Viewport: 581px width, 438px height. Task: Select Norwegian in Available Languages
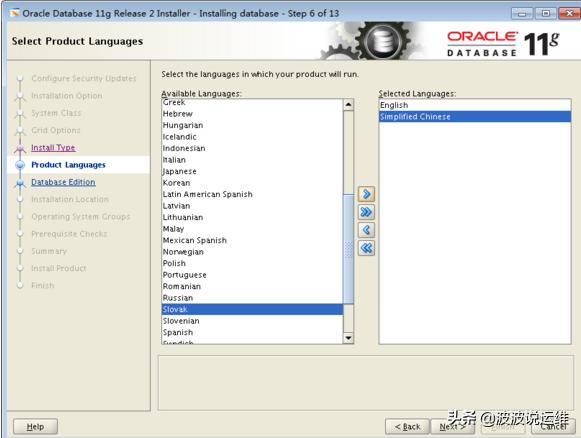[252, 252]
